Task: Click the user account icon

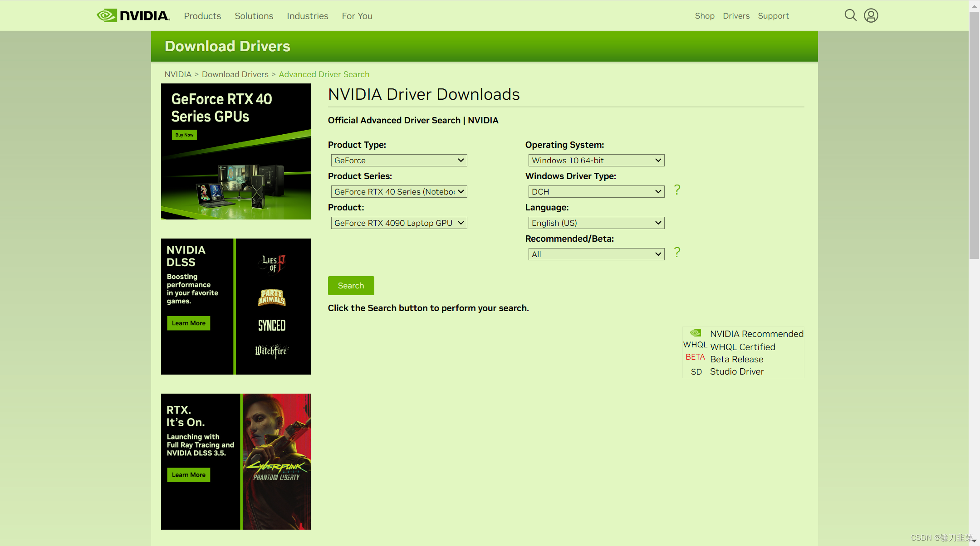Action: tap(871, 15)
